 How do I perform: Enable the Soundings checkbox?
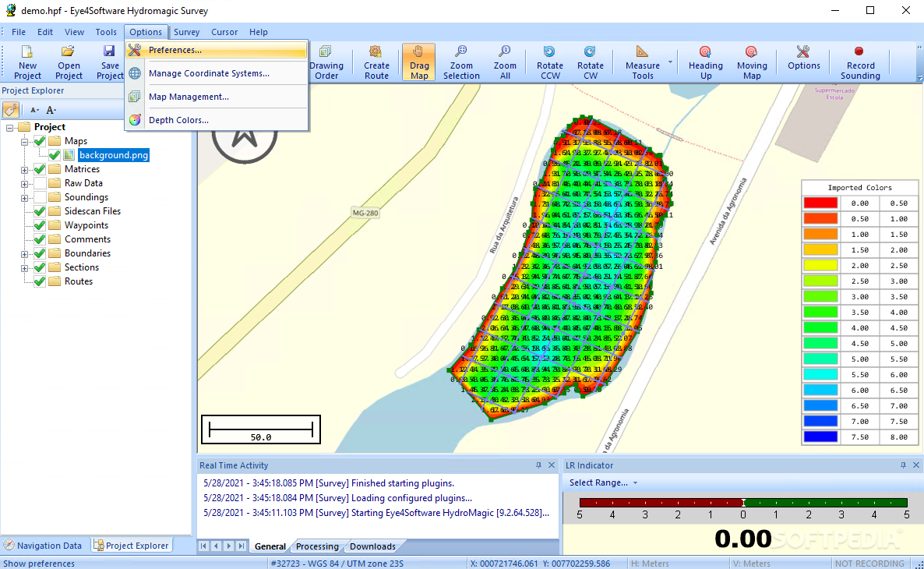[x=40, y=197]
